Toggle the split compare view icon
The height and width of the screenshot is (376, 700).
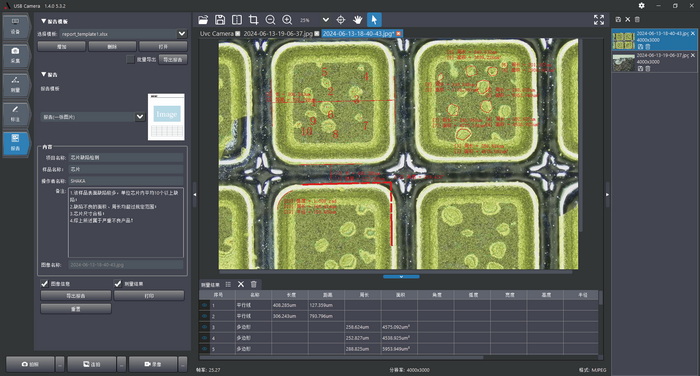click(237, 20)
